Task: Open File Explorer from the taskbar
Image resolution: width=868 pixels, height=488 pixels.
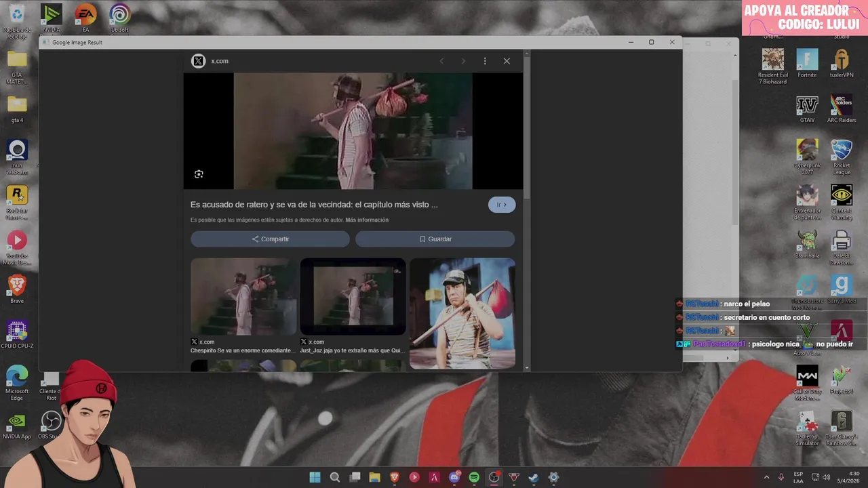Action: pos(374,477)
